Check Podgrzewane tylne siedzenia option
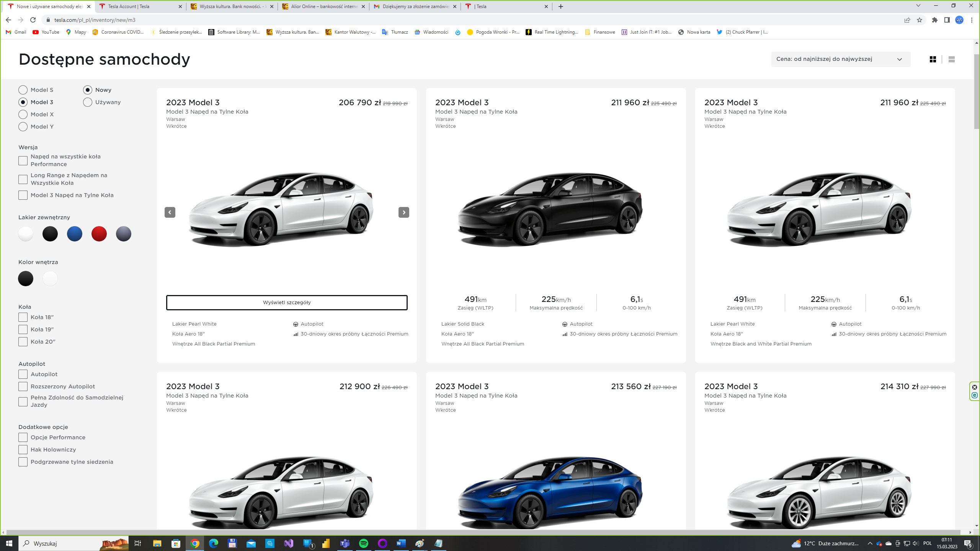This screenshot has height=551, width=980. point(23,462)
